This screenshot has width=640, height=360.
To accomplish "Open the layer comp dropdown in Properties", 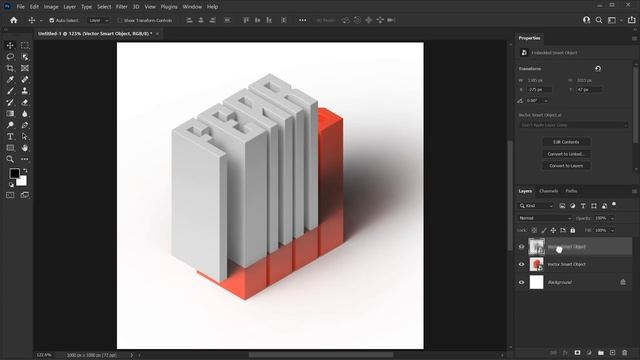I will [x=573, y=125].
